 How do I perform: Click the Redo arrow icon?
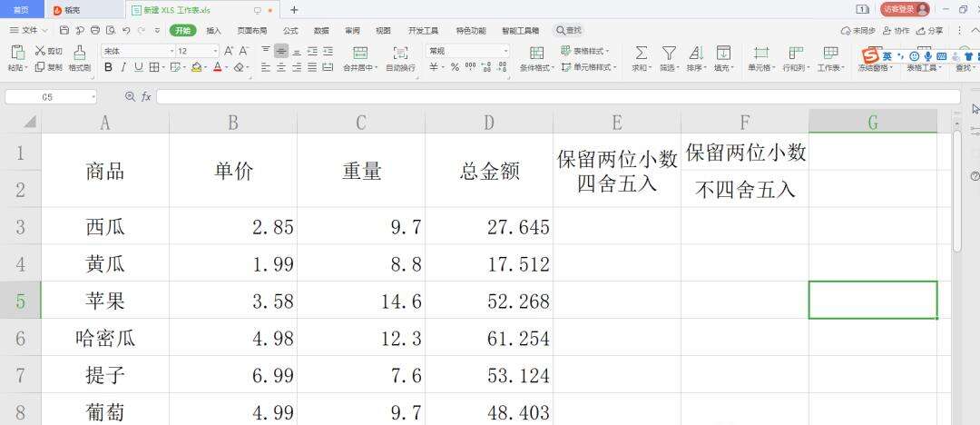pos(142,30)
